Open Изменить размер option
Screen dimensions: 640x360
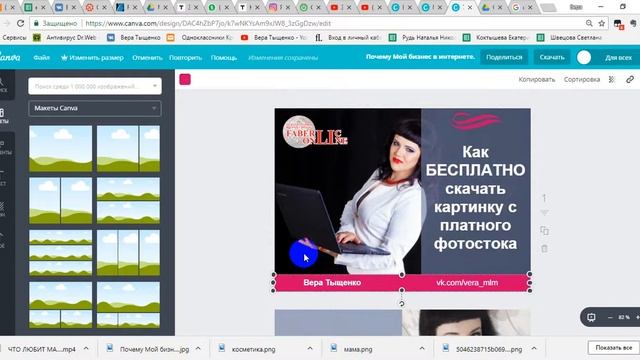92,58
